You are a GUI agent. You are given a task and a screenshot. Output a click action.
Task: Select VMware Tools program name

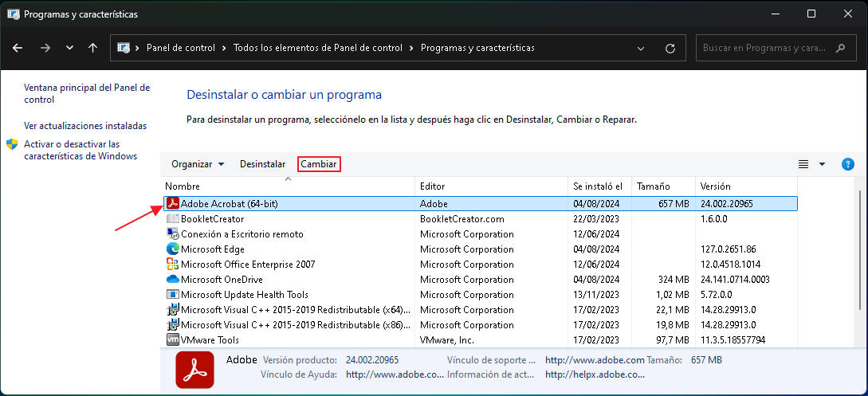point(210,340)
